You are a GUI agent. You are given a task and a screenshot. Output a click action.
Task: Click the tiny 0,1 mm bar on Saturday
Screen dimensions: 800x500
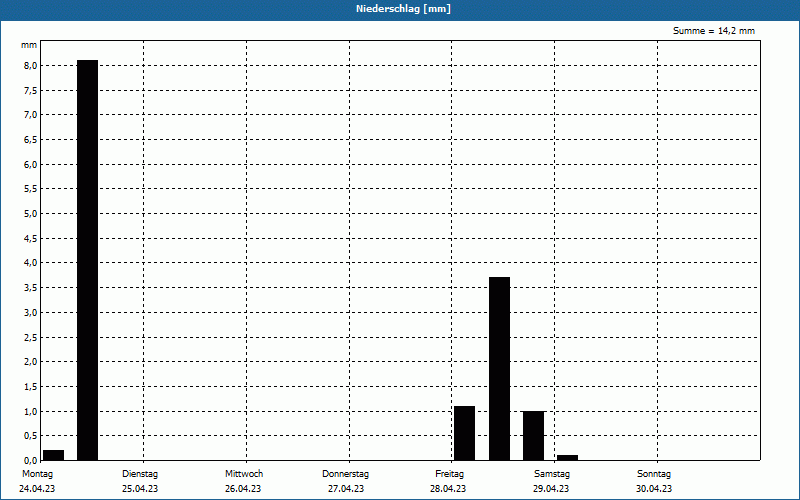tap(567, 458)
